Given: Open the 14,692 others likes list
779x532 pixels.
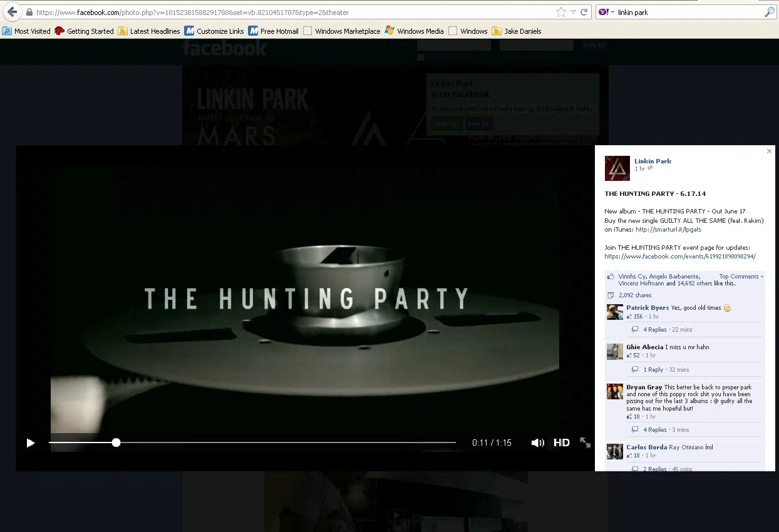Looking at the screenshot, I should (x=694, y=284).
